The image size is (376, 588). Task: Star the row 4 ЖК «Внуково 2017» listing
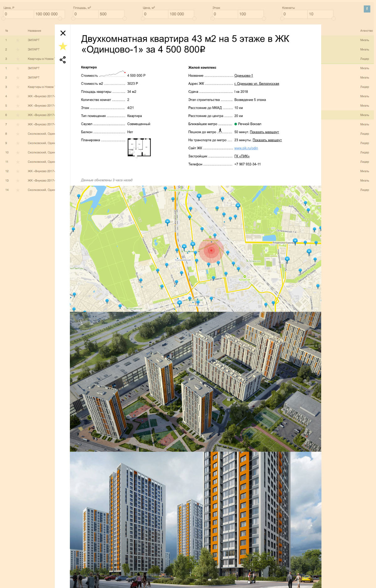point(18,96)
